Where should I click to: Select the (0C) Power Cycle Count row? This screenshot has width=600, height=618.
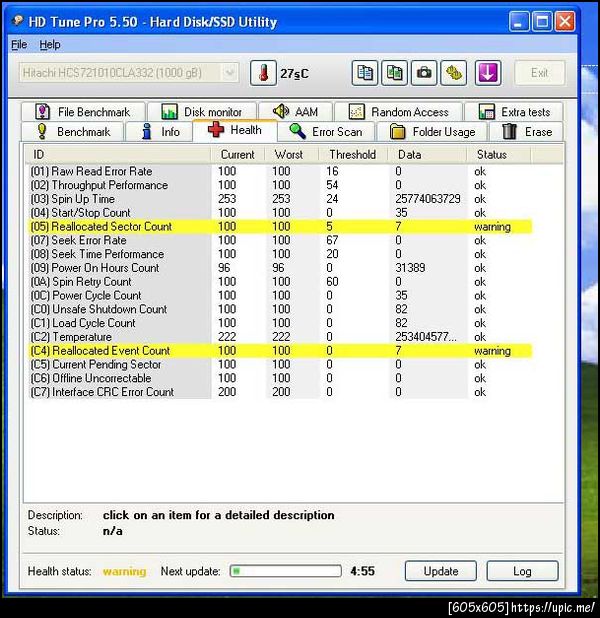click(280, 296)
